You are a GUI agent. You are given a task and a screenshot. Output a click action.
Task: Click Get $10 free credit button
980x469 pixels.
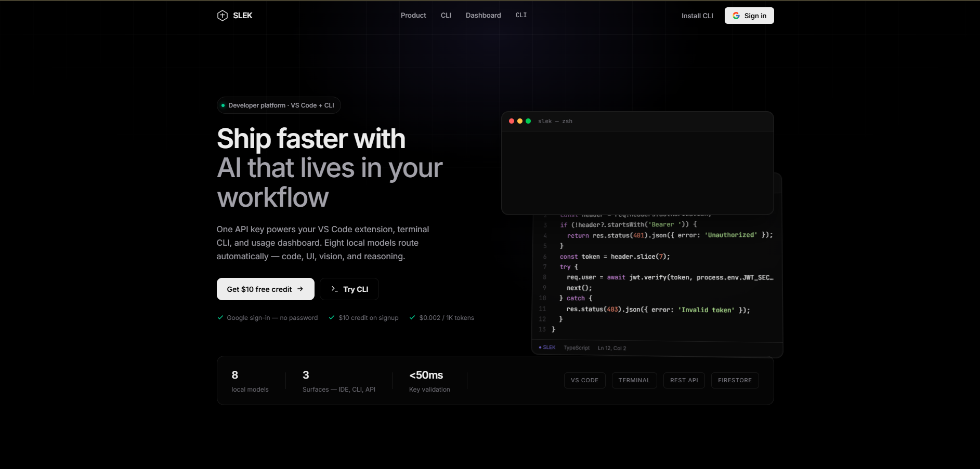point(266,289)
